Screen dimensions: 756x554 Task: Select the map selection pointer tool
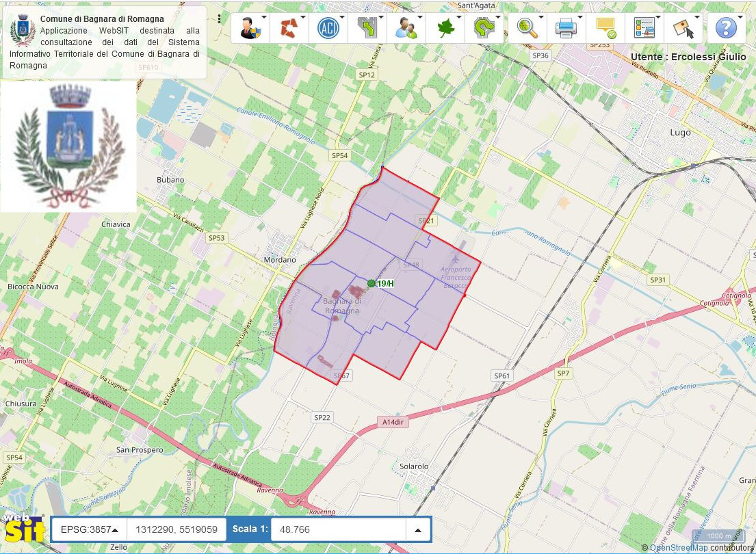(683, 29)
